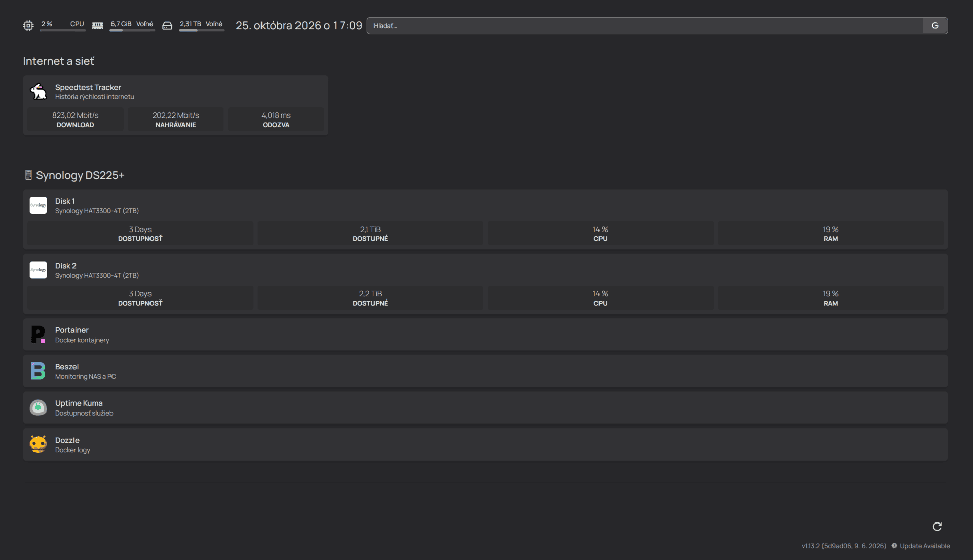This screenshot has width=973, height=560.
Task: Click the CPU chip icon in header
Action: click(28, 25)
